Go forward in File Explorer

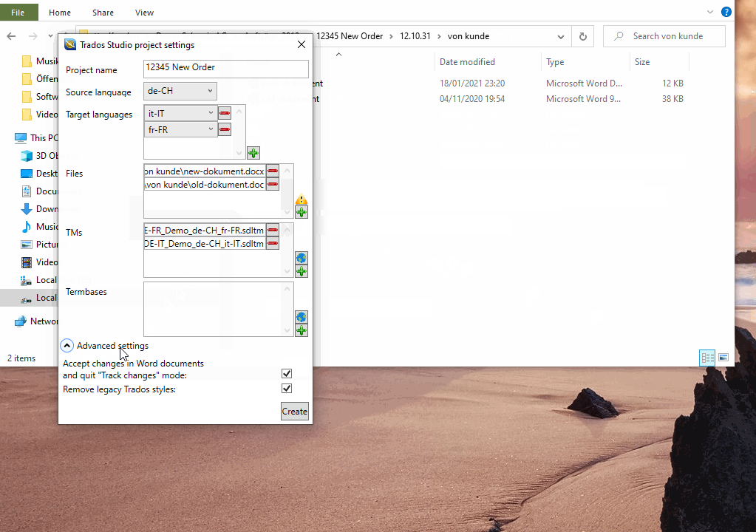[33, 36]
